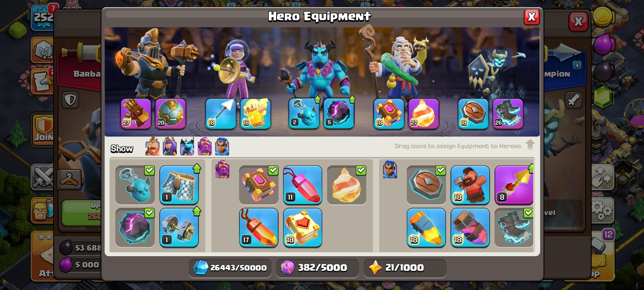Select the level 18 Giant Arrow equipment
The height and width of the screenshot is (290, 644).
click(221, 114)
